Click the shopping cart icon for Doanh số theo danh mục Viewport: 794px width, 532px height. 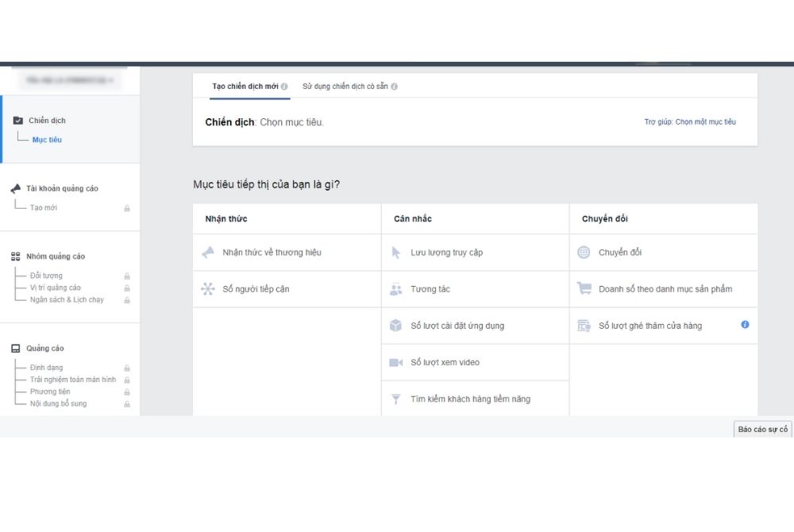(584, 289)
